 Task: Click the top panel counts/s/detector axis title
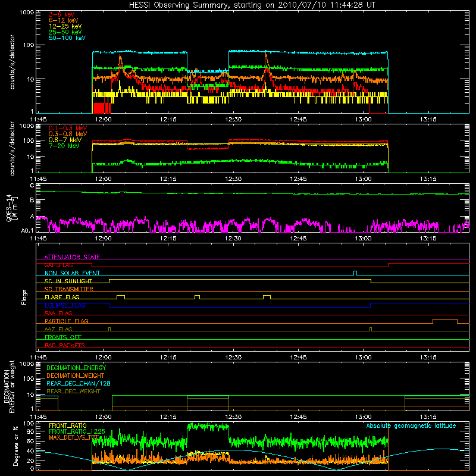coord(12,62)
